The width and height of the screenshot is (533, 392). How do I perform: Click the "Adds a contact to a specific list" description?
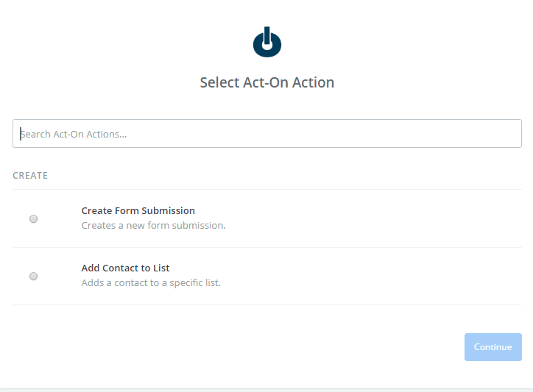151,282
